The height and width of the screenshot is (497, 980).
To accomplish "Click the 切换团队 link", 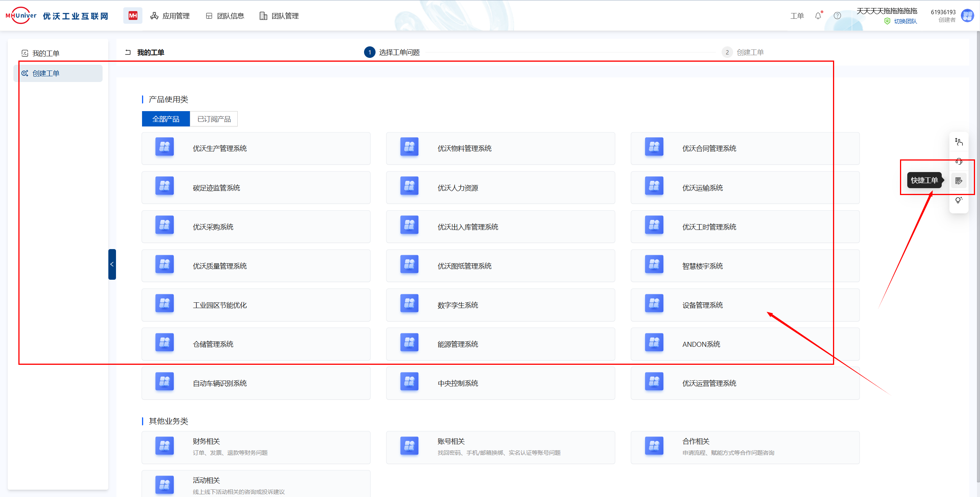I will [x=905, y=21].
